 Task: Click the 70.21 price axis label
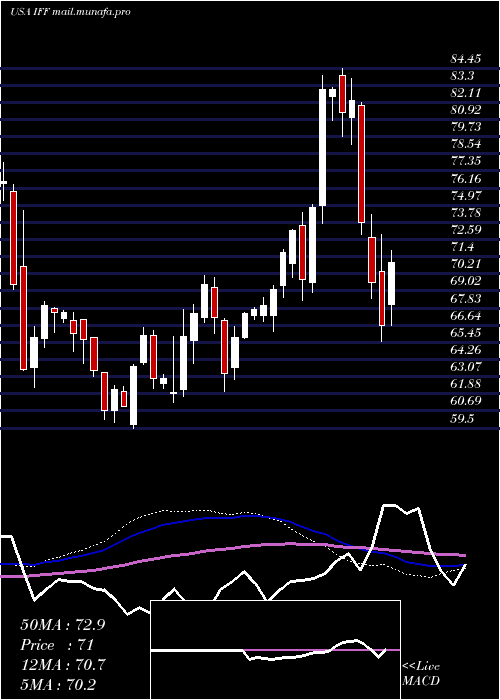(x=465, y=264)
